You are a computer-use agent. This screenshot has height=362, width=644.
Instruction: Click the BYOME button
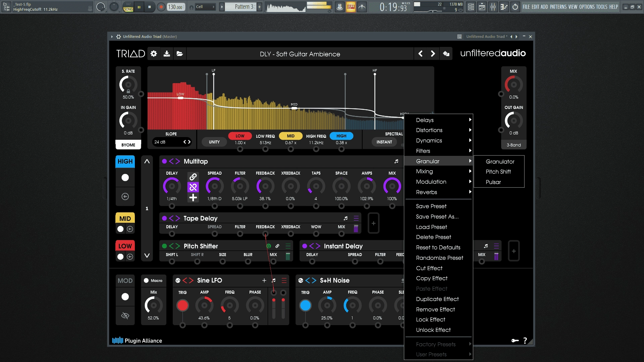coord(128,145)
